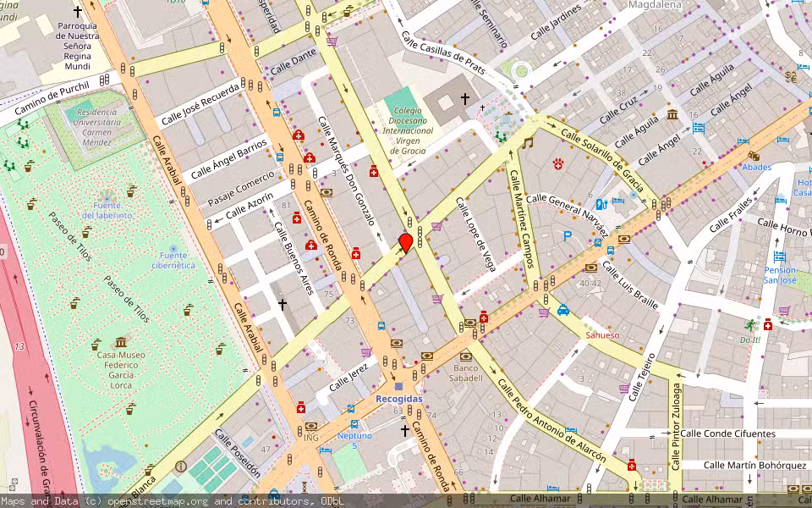Click the blue parking P icon
Viewport: 812px width, 508px height.
568,236
